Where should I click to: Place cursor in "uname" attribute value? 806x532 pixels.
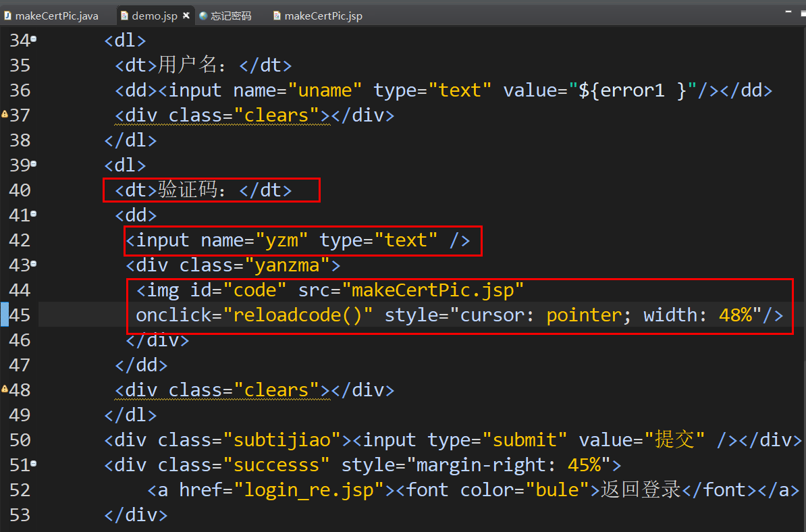tap(324, 90)
